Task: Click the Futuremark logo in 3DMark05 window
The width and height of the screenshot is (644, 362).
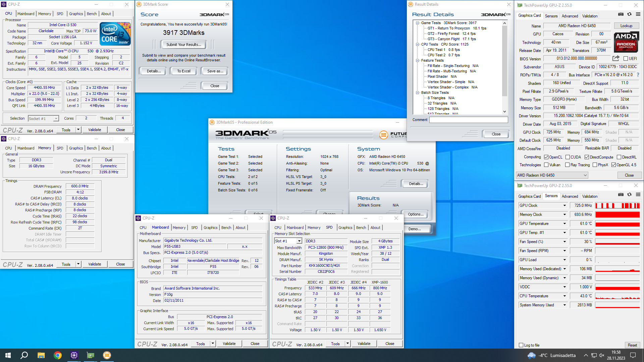Action: pos(393,135)
